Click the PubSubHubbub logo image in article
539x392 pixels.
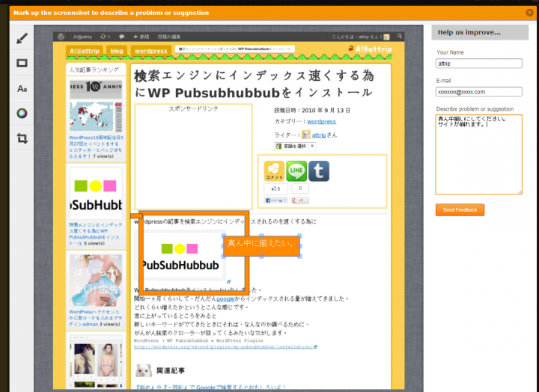click(x=180, y=256)
